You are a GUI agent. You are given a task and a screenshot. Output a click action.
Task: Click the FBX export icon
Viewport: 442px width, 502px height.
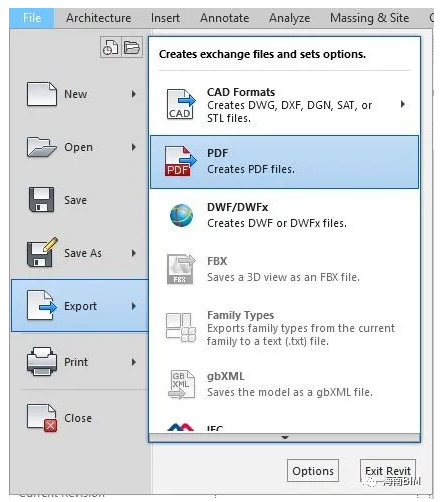pyautogui.click(x=181, y=269)
